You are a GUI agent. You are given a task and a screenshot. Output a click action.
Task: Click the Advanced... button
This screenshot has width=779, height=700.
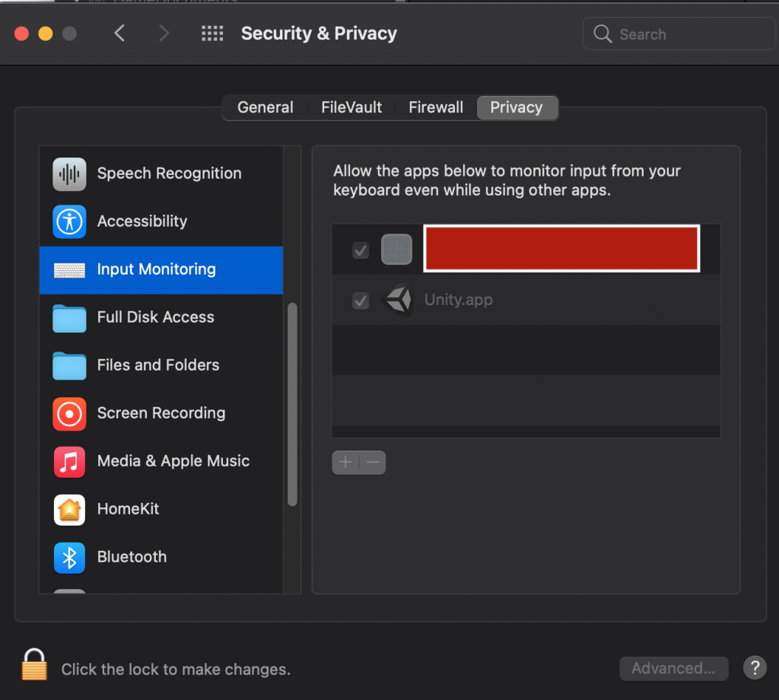[x=673, y=668]
